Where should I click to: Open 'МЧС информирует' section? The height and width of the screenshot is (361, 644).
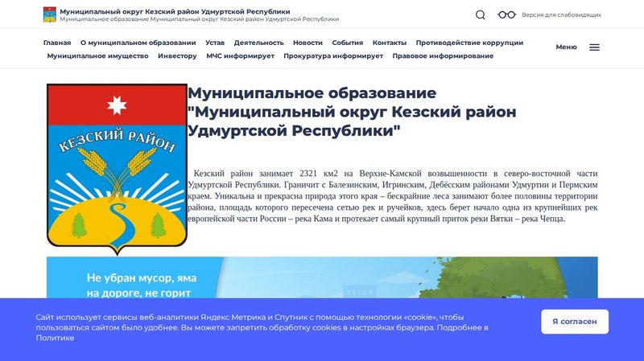(240, 56)
